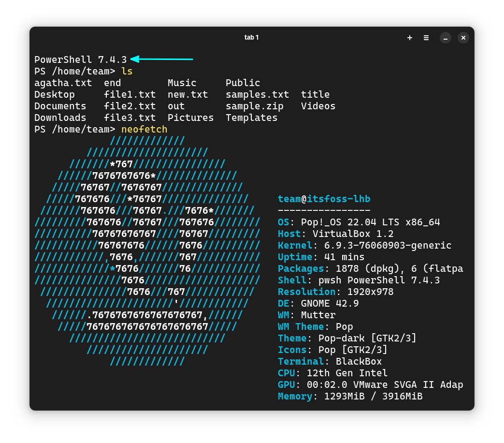Click the "WM Theme: Pop" line

pyautogui.click(x=316, y=326)
